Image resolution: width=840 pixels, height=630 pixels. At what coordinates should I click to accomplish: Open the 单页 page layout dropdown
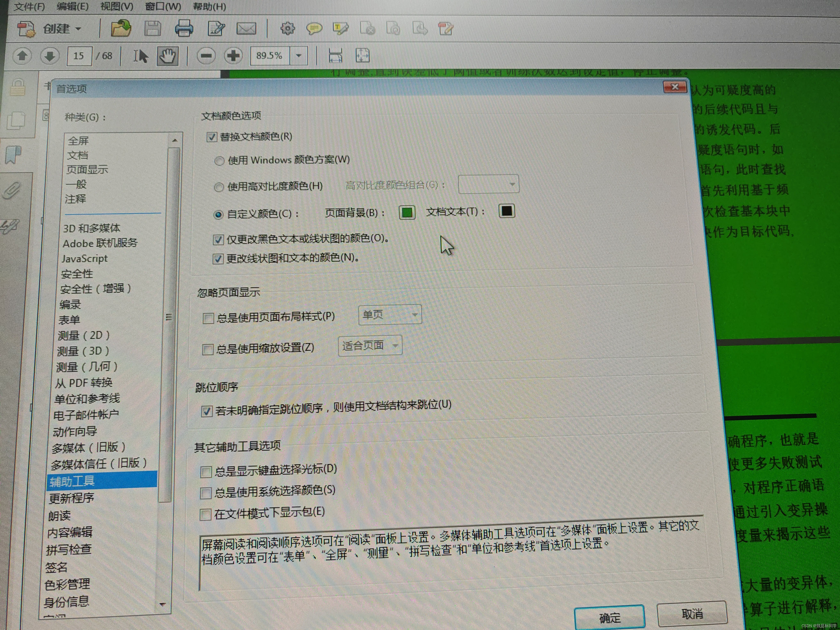390,315
